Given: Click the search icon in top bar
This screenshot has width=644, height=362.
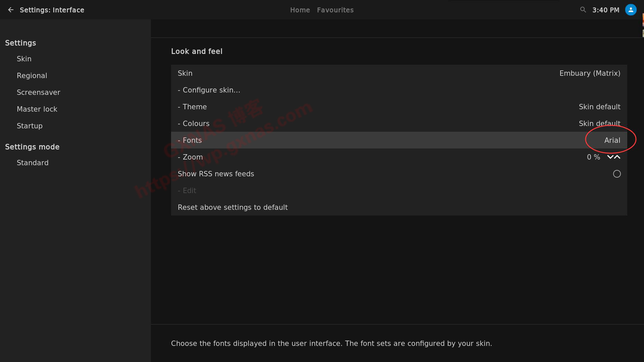Looking at the screenshot, I should [583, 10].
